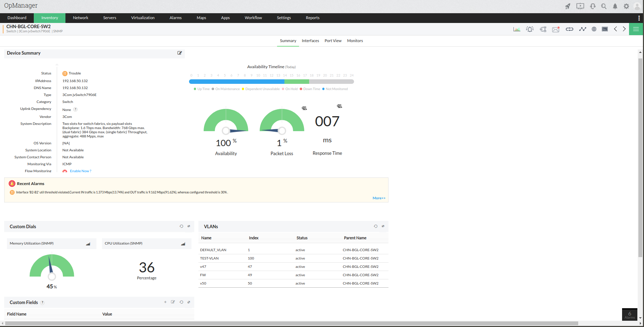Click the loop arrows icon

[570, 29]
